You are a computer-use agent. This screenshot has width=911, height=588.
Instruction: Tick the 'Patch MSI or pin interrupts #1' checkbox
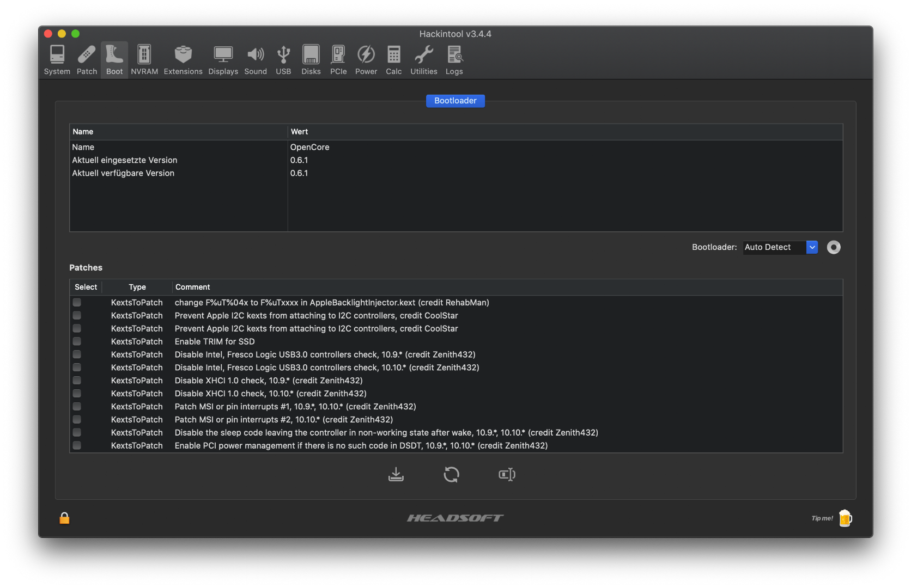[x=77, y=407]
